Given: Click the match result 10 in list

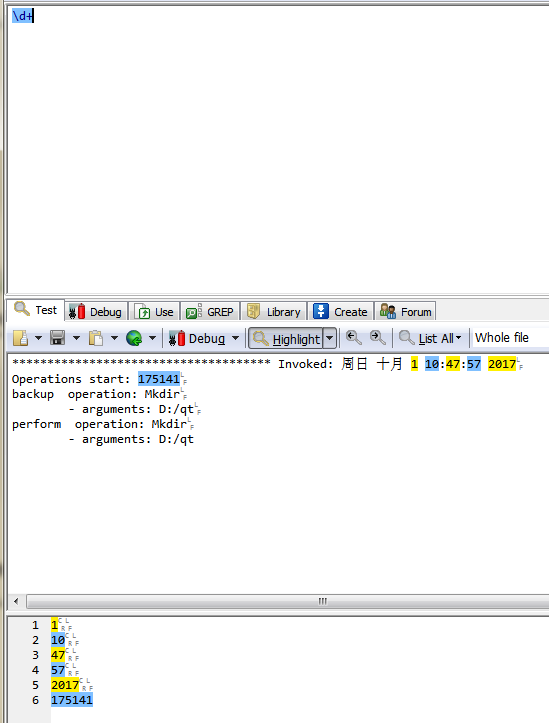Looking at the screenshot, I should coord(58,640).
